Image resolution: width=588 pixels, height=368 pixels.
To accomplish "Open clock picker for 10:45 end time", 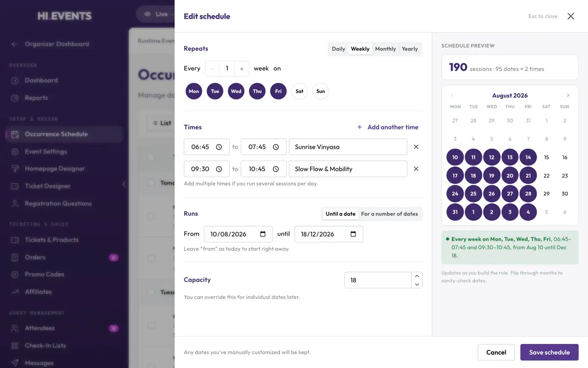I will click(x=276, y=169).
